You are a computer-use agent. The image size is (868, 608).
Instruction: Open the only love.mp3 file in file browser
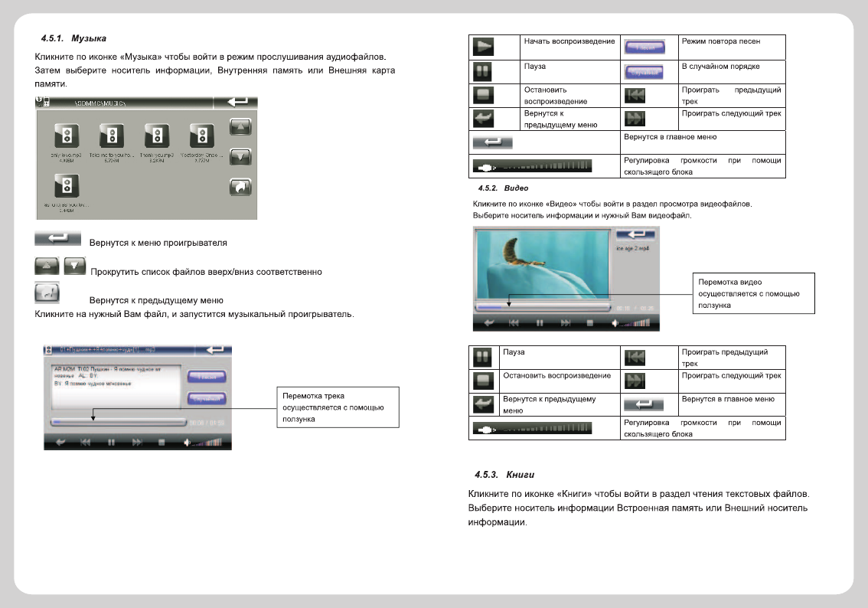point(66,137)
